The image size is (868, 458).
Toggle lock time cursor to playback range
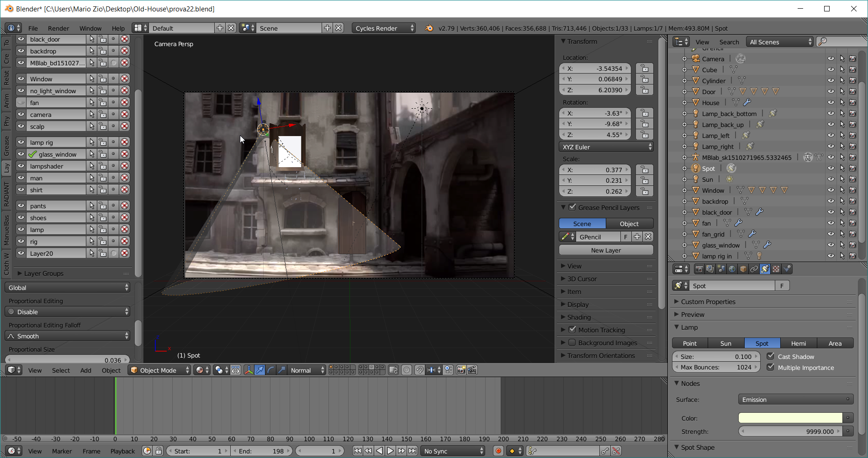point(159,451)
